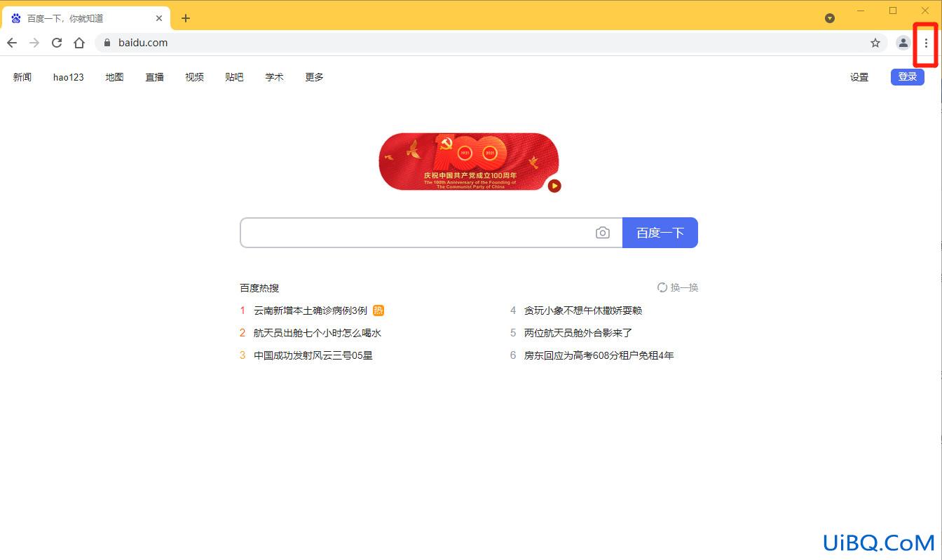Open hot search 两位航天员舱外合影来了
Screen dimensions: 942x560
point(578,333)
